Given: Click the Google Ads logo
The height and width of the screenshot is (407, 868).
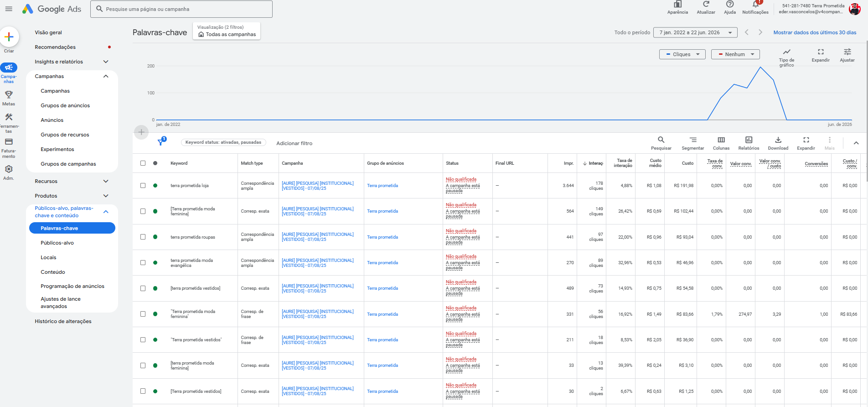Looking at the screenshot, I should pos(52,9).
